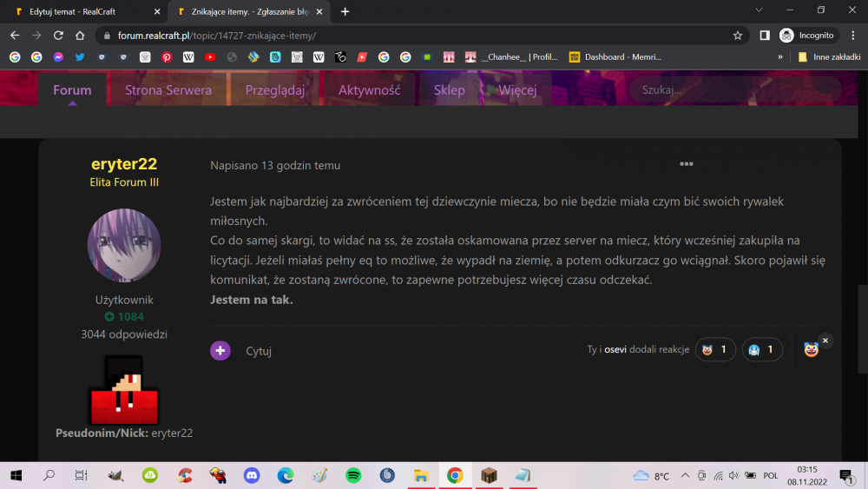Image resolution: width=868 pixels, height=489 pixels.
Task: Open a new browser tab with plus
Action: [x=345, y=11]
